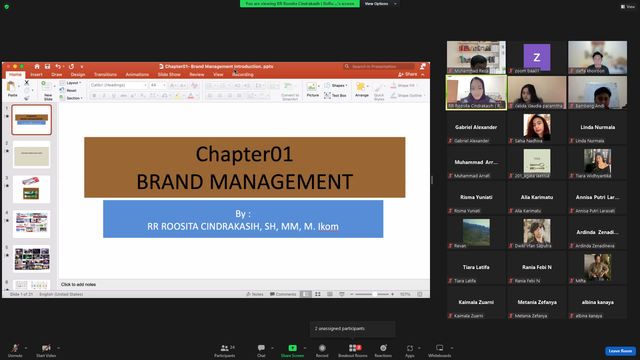Open the Zoom Chat panel

click(261, 351)
